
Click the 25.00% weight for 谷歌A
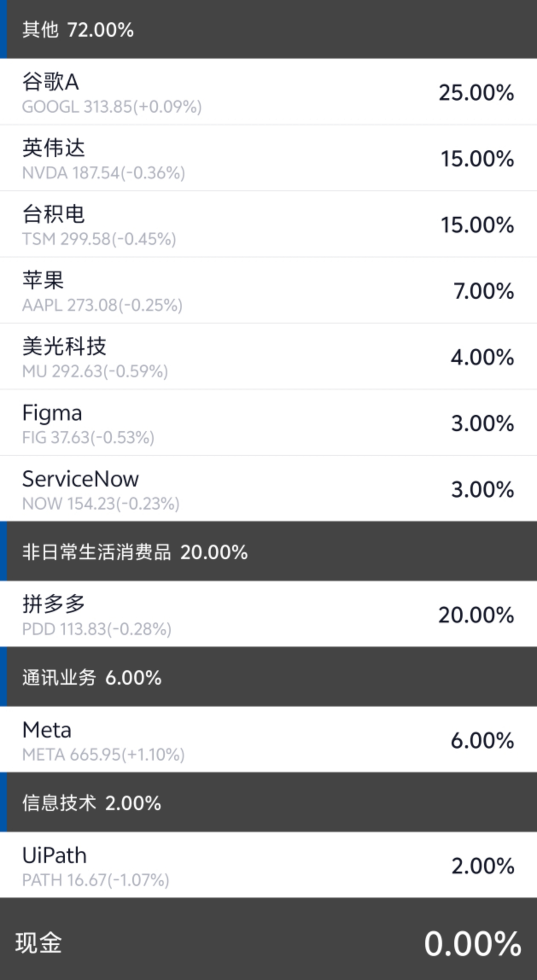coord(476,93)
